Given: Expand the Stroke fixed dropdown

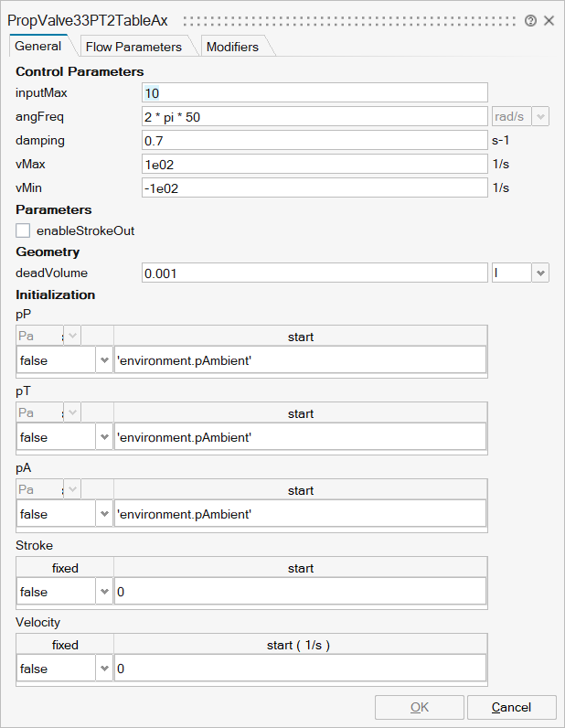Looking at the screenshot, I should point(103,592).
